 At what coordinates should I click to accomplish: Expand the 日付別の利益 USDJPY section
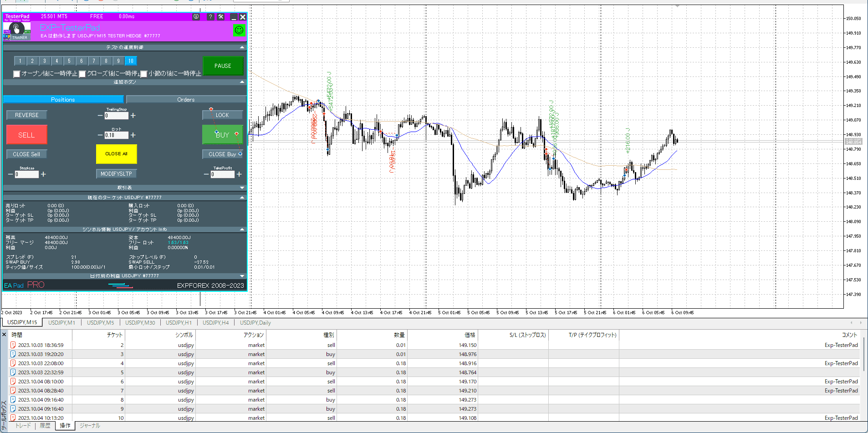[x=242, y=276]
